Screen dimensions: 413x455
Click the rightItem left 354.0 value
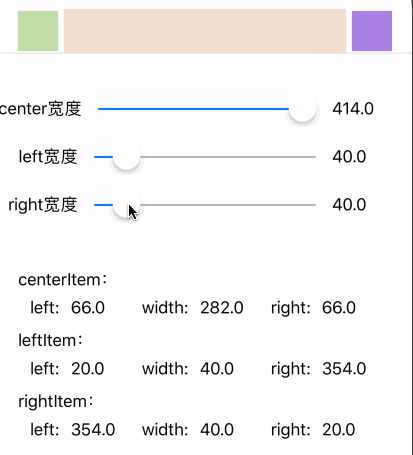(x=93, y=430)
